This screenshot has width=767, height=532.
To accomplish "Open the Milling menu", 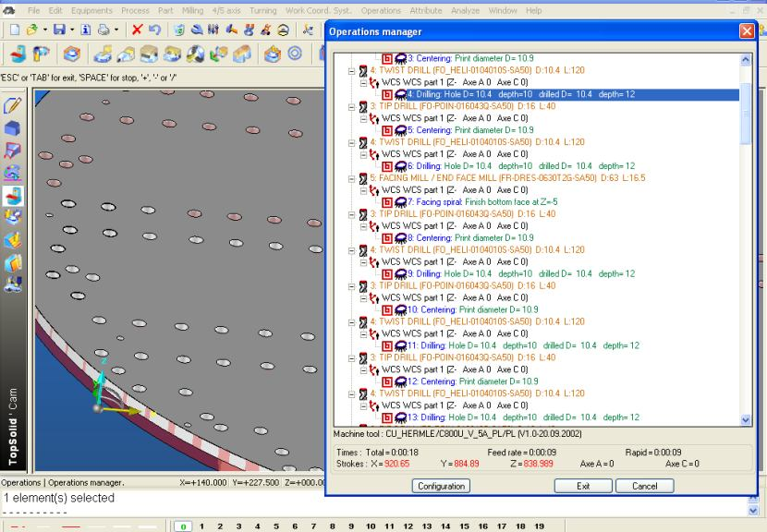I will [x=193, y=10].
